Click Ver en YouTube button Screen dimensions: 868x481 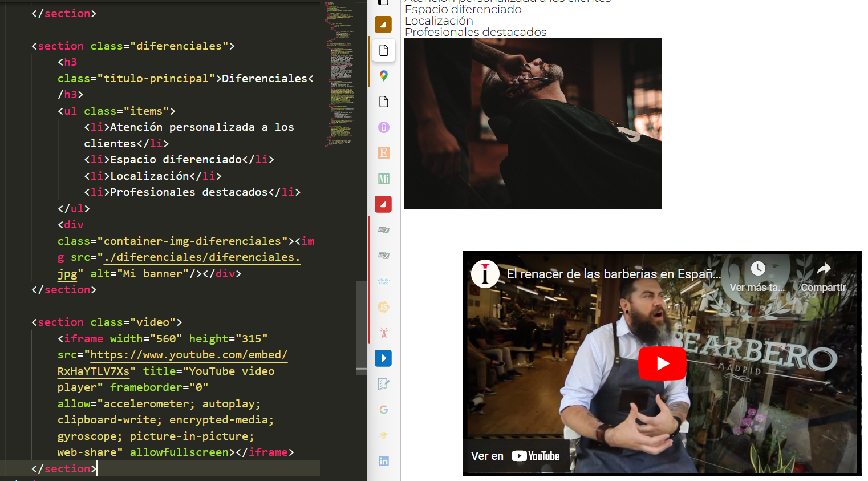point(516,456)
